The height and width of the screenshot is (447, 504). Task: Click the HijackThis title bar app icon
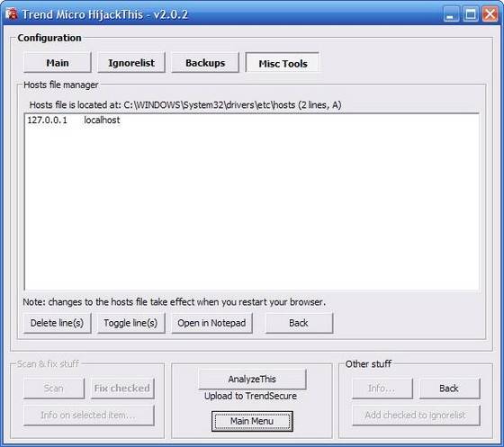[11, 13]
